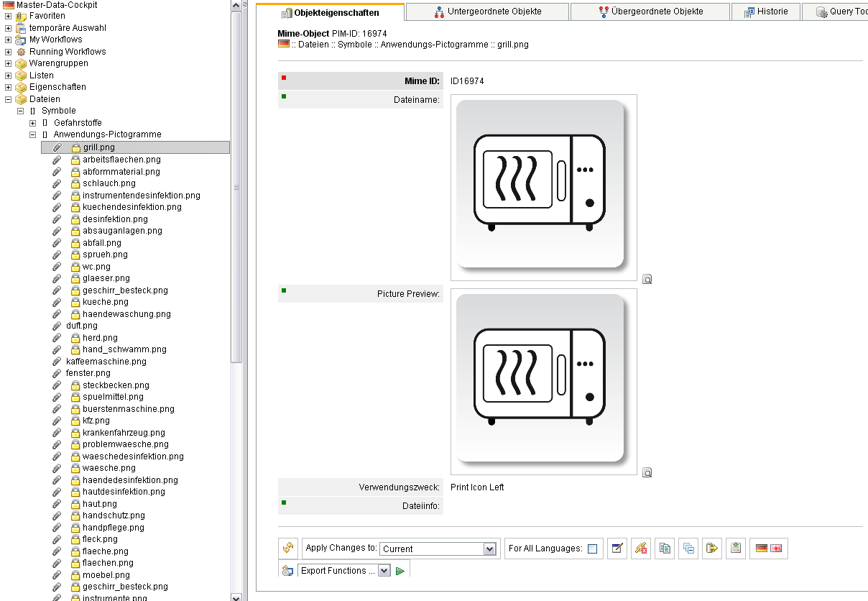Click the UK flag language icon
The width and height of the screenshot is (868, 601).
point(776,549)
